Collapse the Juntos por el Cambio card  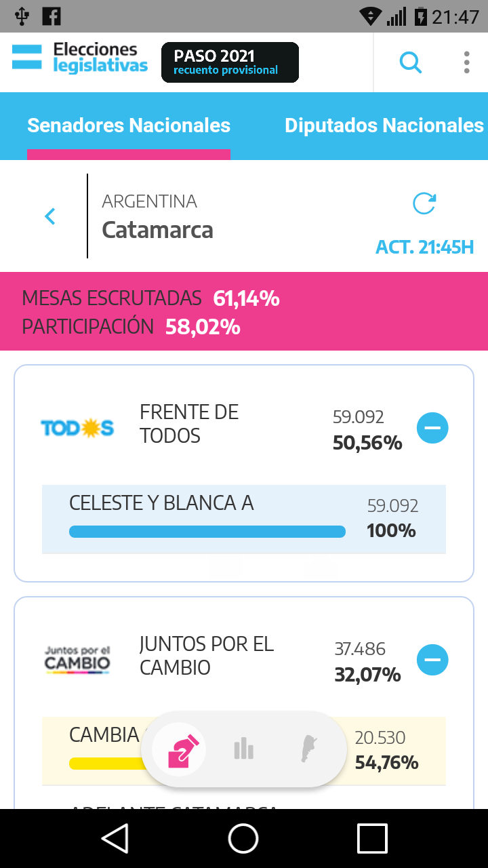click(432, 659)
